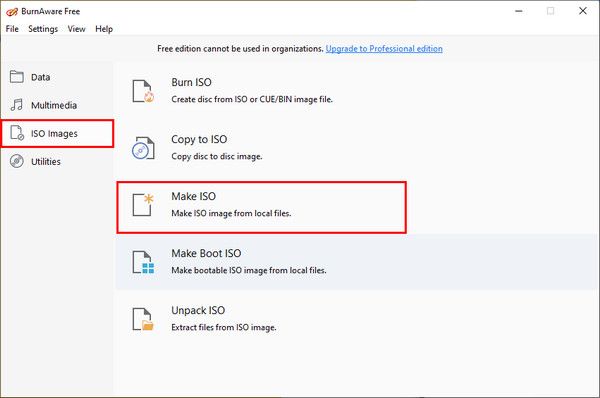The width and height of the screenshot is (600, 398).
Task: Launch the Unpack ISO title
Action: 198,310
